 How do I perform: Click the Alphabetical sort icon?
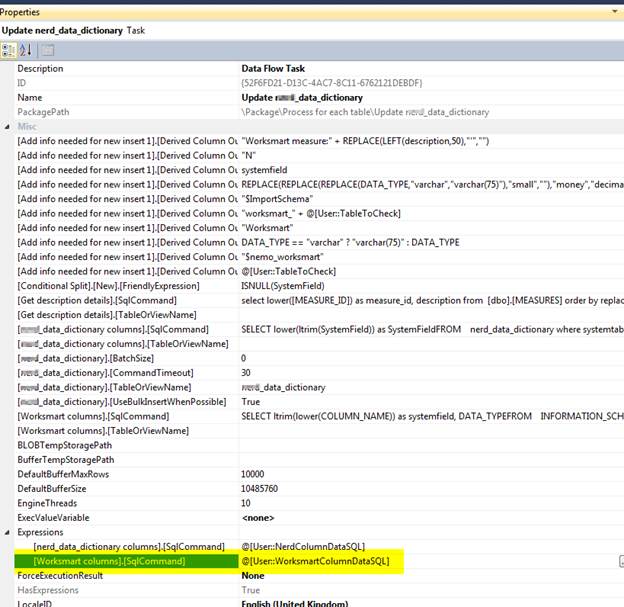25,50
